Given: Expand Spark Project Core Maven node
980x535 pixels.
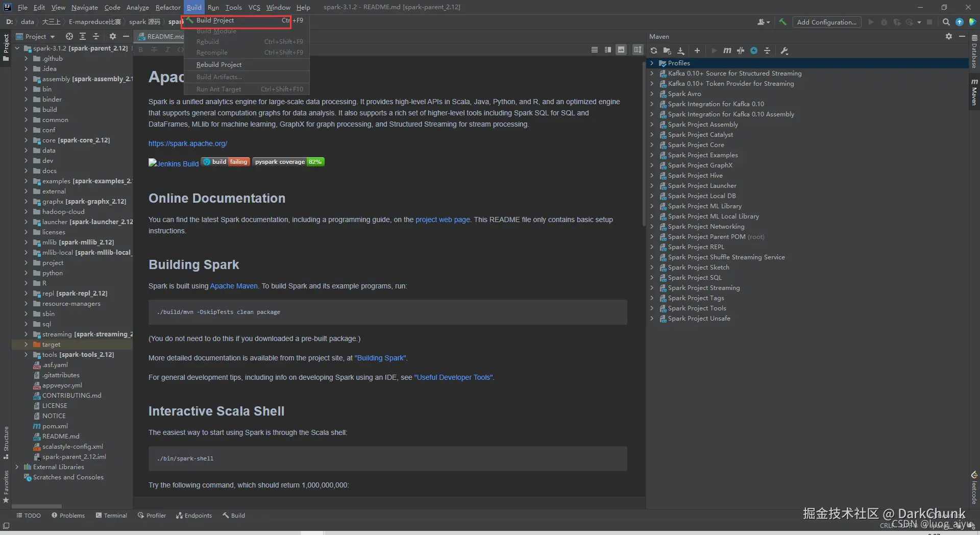Looking at the screenshot, I should coord(652,145).
